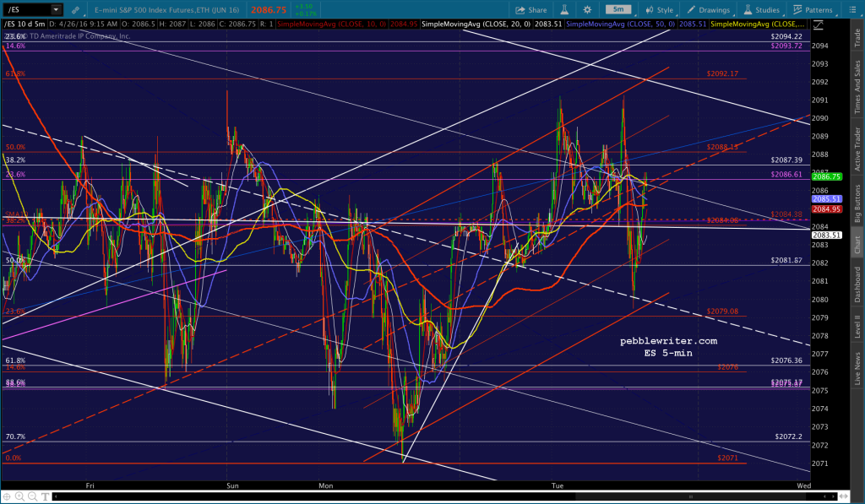Open the 5m timeframe selector
865x504 pixels.
tap(618, 9)
